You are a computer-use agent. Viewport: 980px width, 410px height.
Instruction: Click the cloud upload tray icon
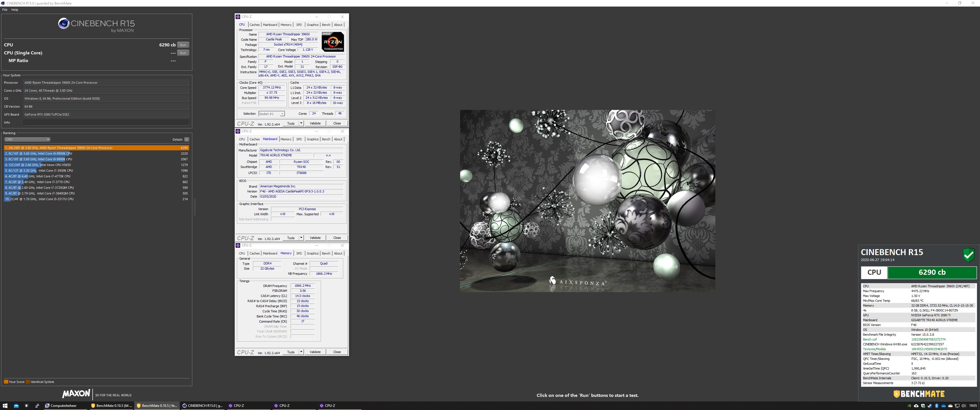tap(916, 406)
